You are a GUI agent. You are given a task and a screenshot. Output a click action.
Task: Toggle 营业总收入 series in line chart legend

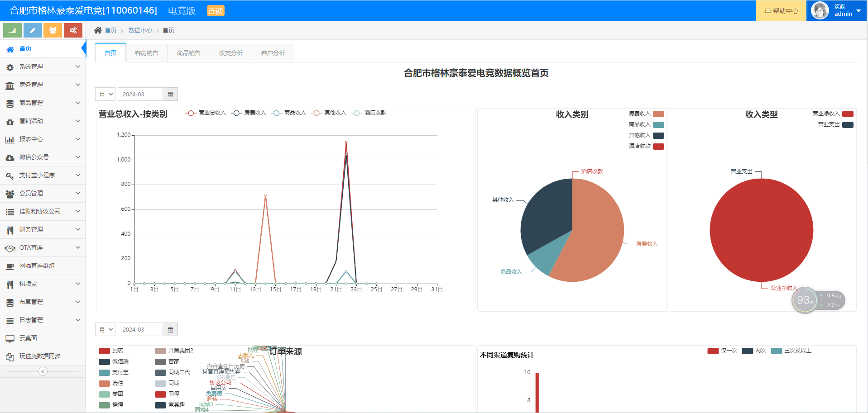[206, 113]
